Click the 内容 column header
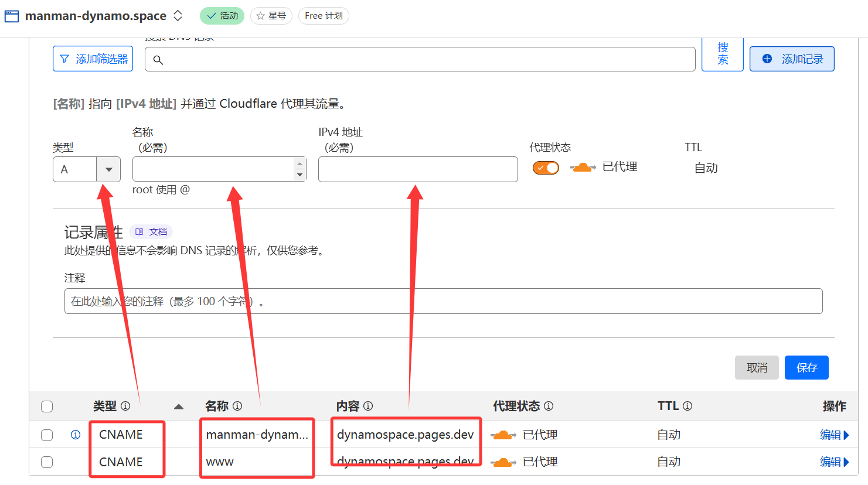Screen dimensions: 868x485 [348, 406]
